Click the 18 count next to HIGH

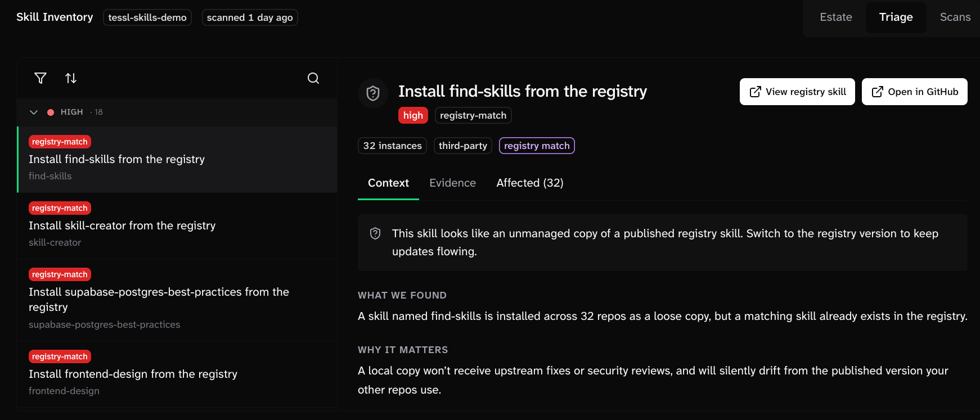98,112
